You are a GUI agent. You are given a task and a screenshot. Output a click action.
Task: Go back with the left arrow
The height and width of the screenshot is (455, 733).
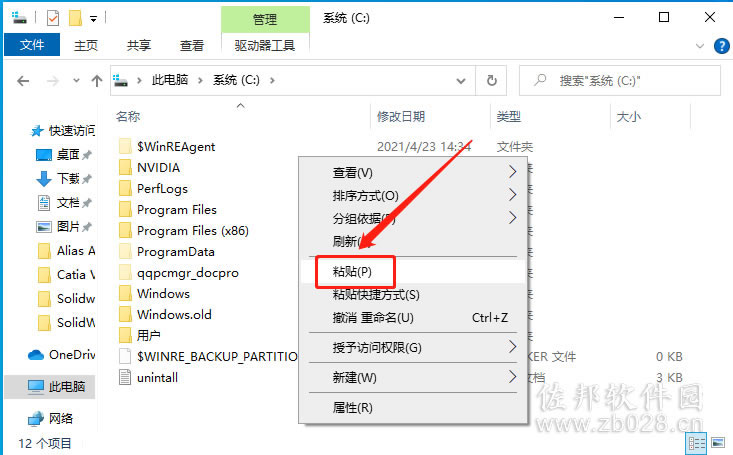(x=23, y=81)
